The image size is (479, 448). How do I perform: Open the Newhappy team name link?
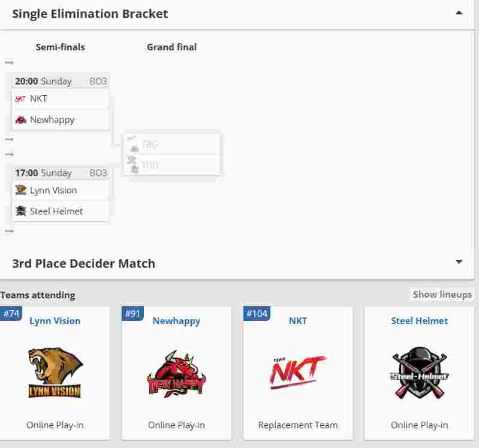[x=177, y=321]
